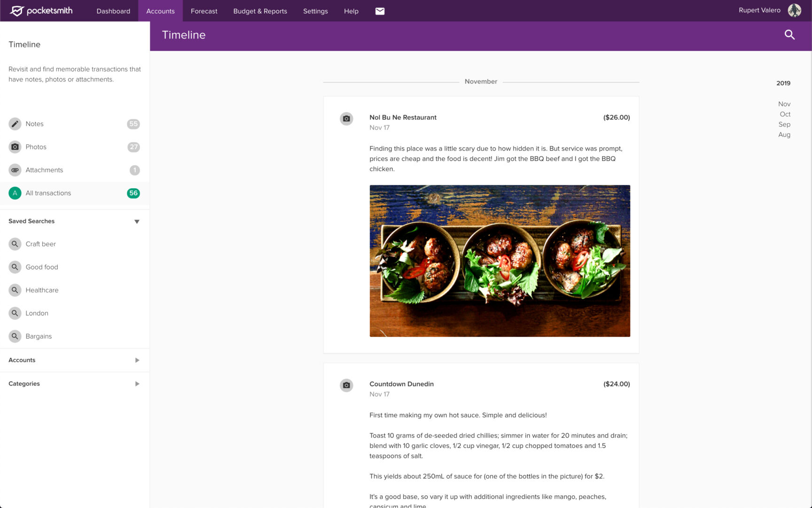812x508 pixels.
Task: Open the Forecast menu
Action: pos(204,11)
